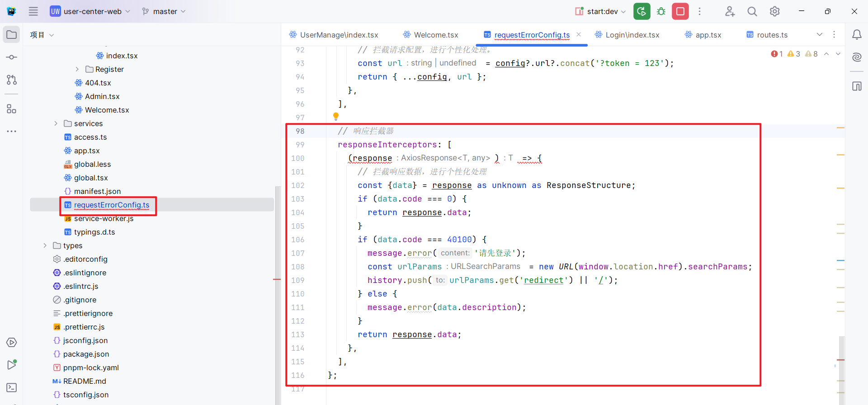Expand the Register folder
The height and width of the screenshot is (405, 868).
point(77,69)
